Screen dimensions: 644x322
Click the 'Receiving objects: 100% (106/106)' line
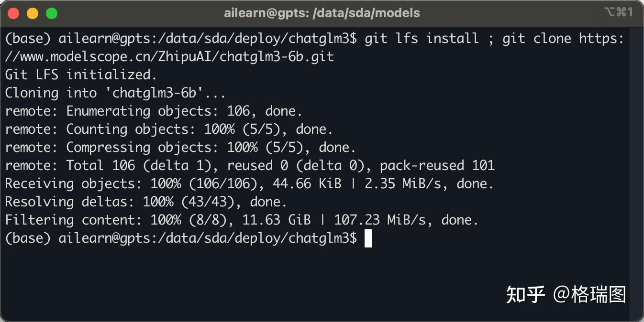[x=249, y=184]
